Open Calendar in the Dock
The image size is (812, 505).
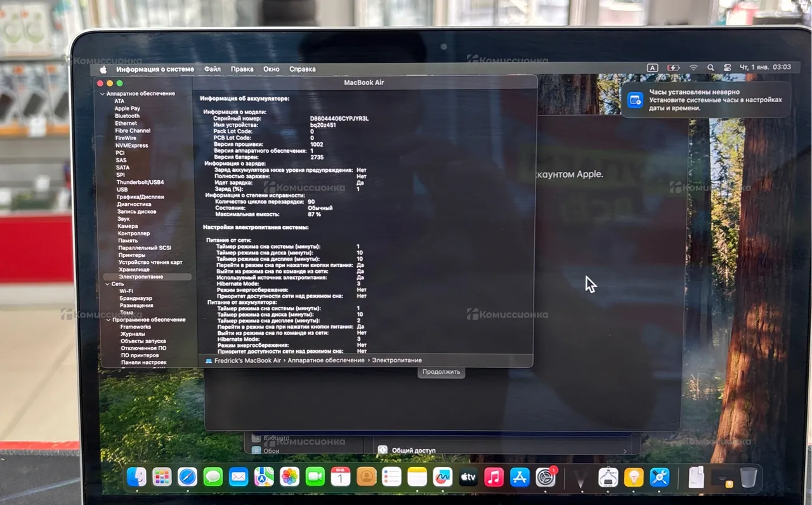click(341, 476)
